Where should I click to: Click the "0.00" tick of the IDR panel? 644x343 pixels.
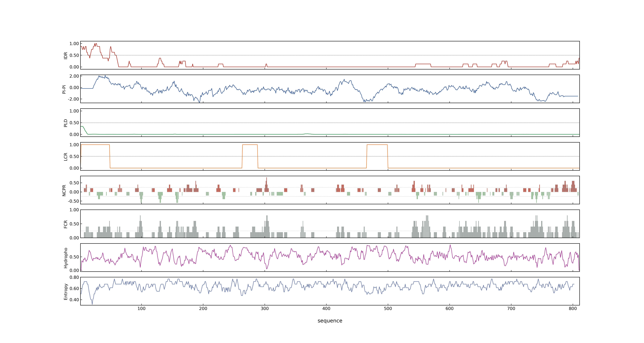coord(74,67)
